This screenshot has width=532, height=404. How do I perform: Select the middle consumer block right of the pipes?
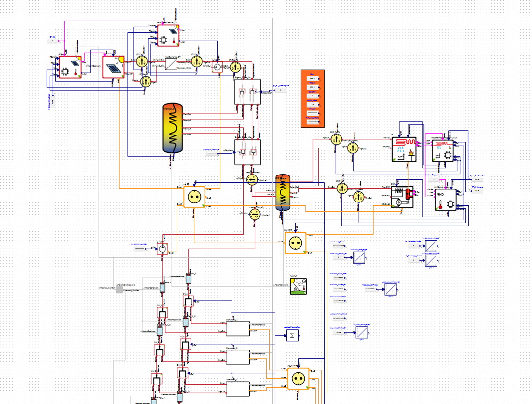(238, 358)
